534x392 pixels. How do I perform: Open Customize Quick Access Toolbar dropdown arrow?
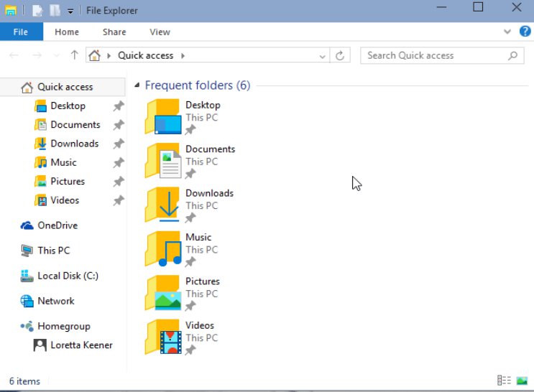[70, 11]
